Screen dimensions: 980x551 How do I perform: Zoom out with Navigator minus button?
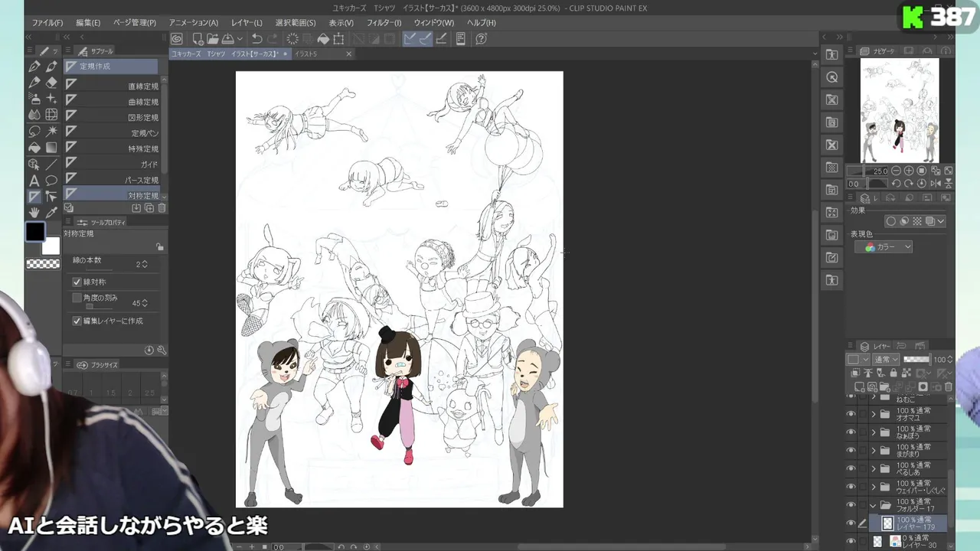click(896, 171)
